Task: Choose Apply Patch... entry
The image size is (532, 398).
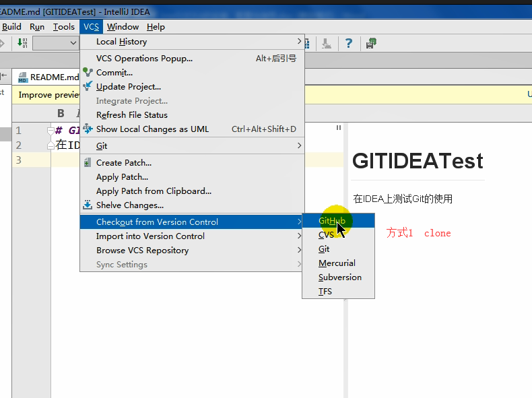Action: [192, 176]
